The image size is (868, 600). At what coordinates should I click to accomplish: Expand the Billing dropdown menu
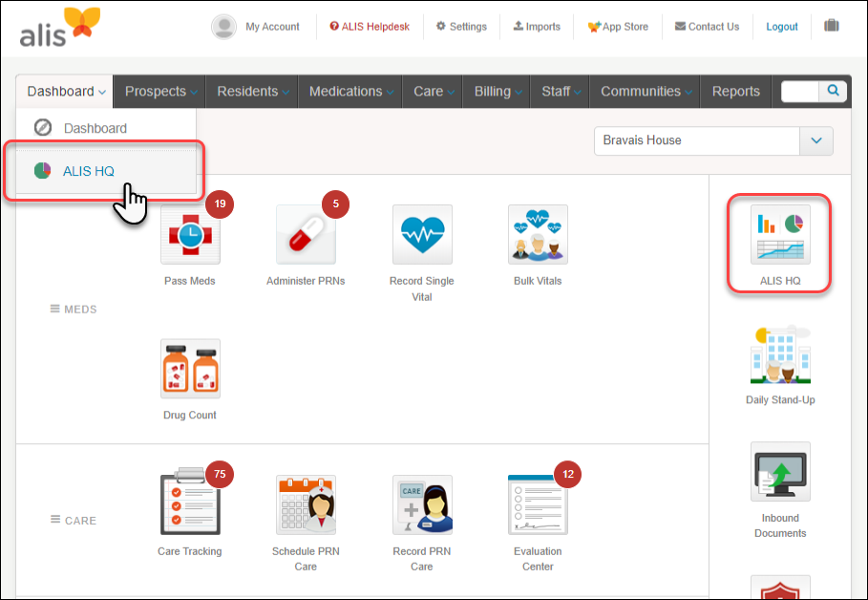coord(498,92)
